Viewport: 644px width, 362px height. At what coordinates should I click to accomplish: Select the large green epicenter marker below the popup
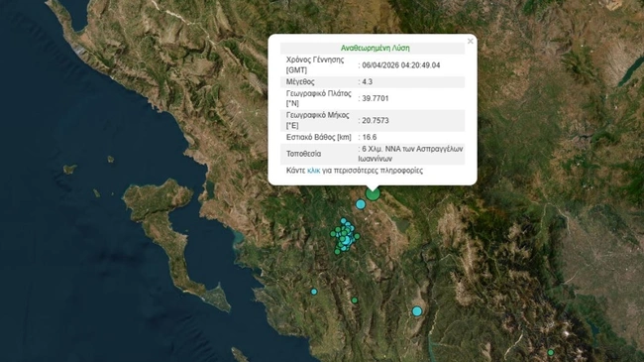tap(373, 193)
